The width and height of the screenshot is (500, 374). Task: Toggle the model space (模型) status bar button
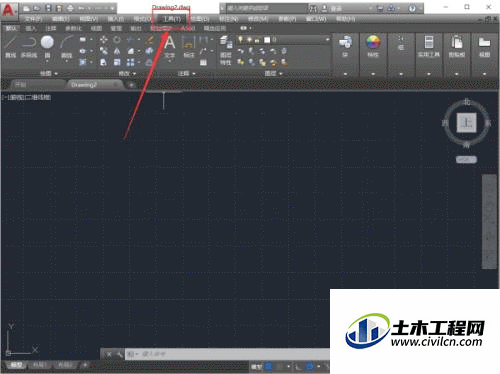256,367
